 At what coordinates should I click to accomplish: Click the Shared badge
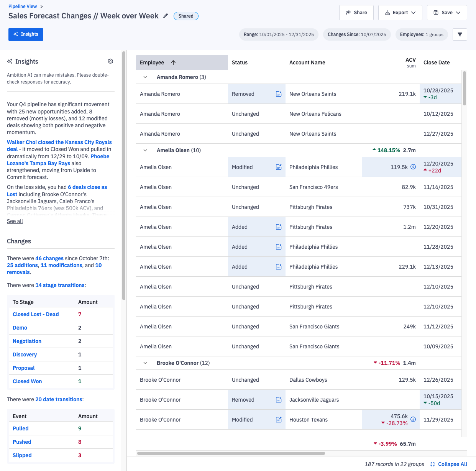tap(186, 16)
